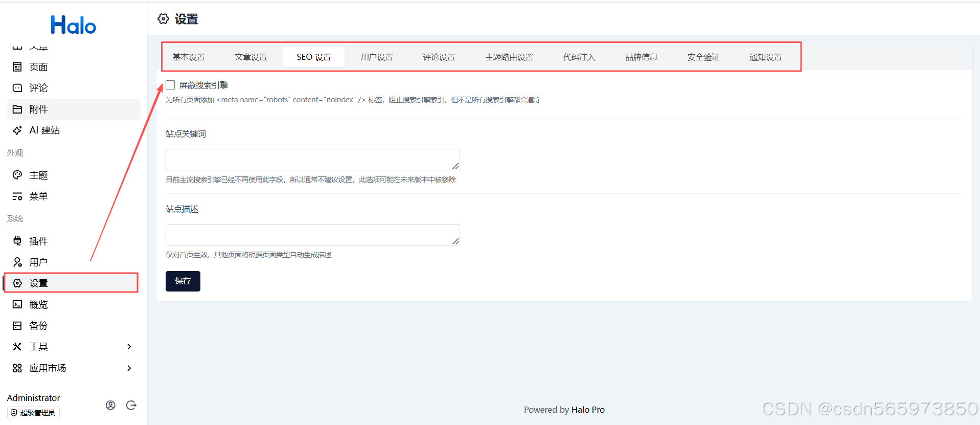Click the gear icon in the page header
This screenshot has height=425, width=980.
click(163, 19)
